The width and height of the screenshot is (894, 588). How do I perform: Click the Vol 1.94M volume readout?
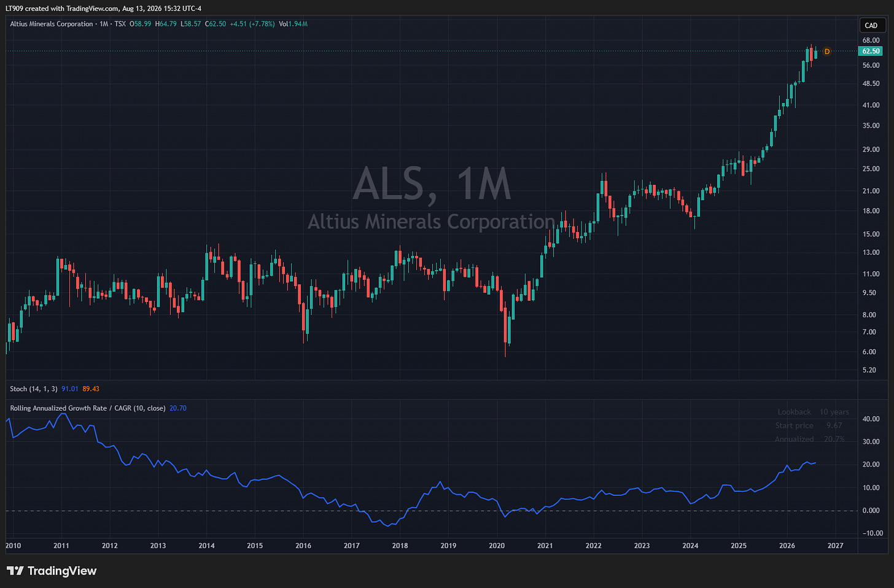(293, 24)
